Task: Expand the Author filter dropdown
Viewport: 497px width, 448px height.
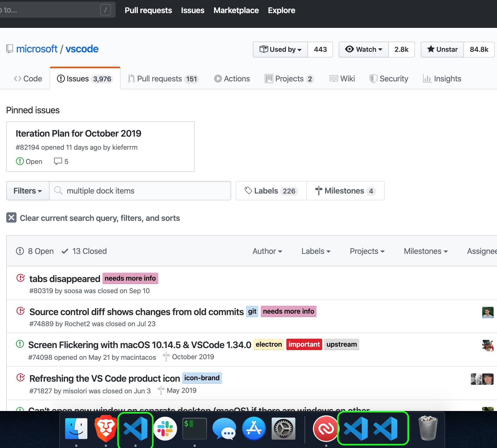Action: (x=267, y=251)
